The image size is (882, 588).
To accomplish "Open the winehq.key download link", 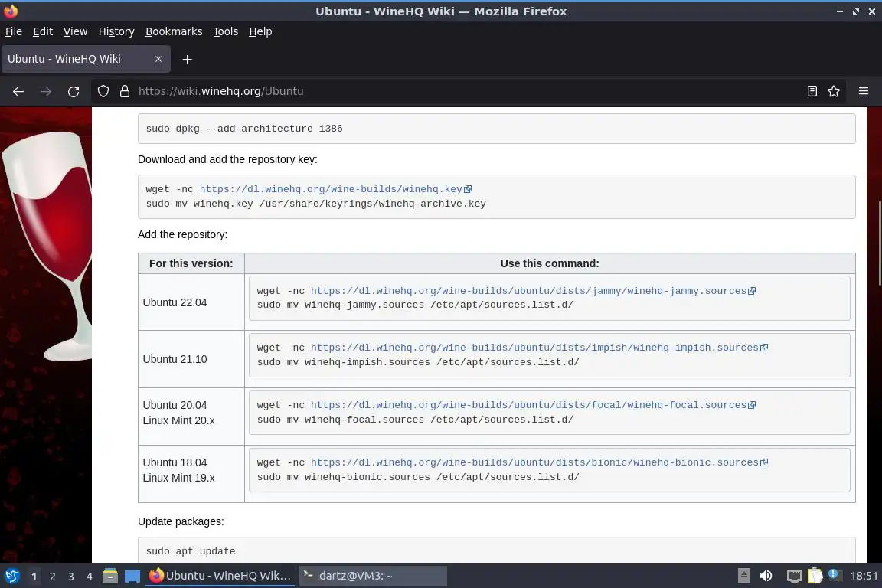I will 331,189.
